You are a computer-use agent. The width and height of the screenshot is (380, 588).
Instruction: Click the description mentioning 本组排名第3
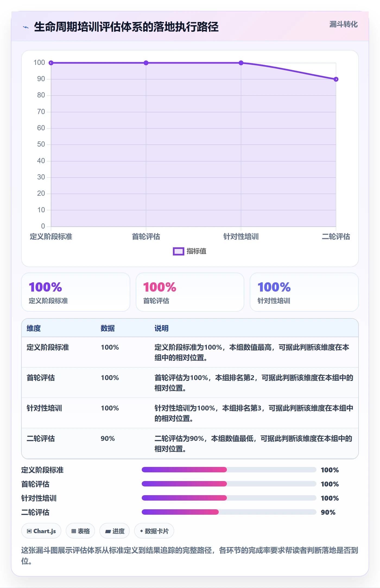coord(254,413)
